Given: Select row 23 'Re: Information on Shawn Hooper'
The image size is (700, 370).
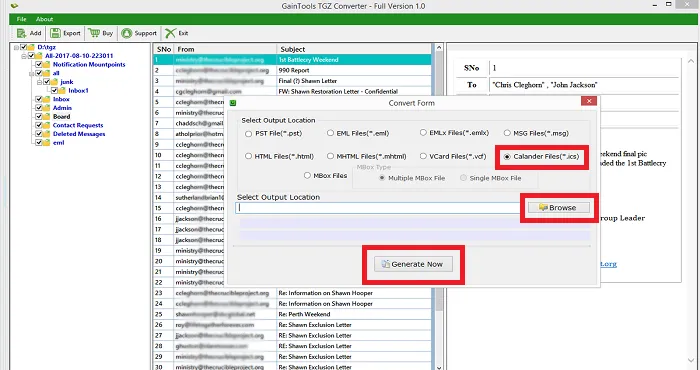Looking at the screenshot, I should click(292, 293).
